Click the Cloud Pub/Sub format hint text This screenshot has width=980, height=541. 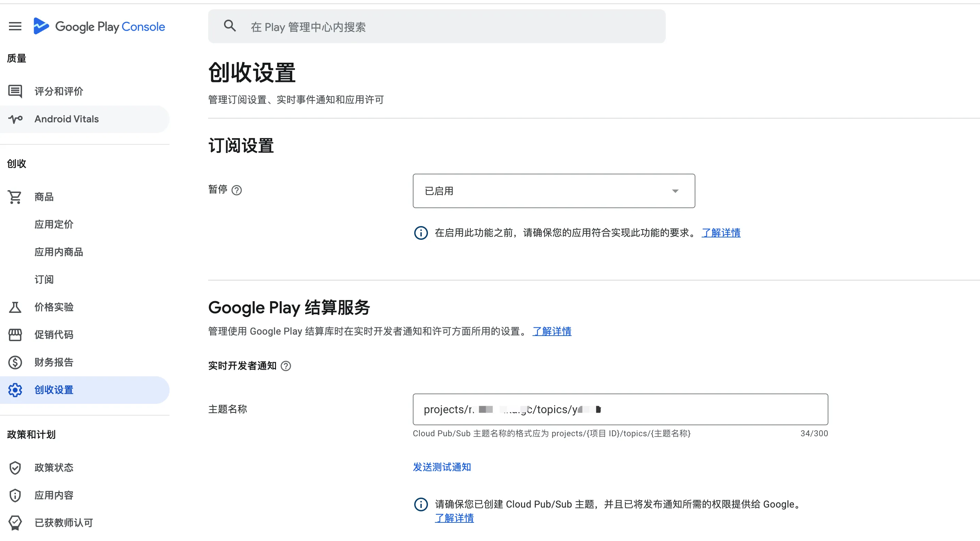(x=552, y=433)
